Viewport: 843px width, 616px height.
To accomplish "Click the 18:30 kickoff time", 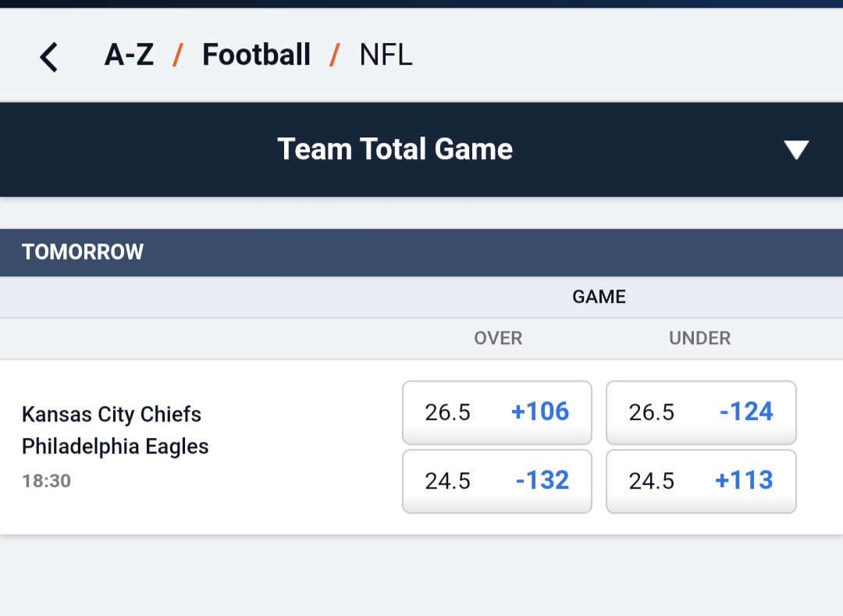I will 46,481.
